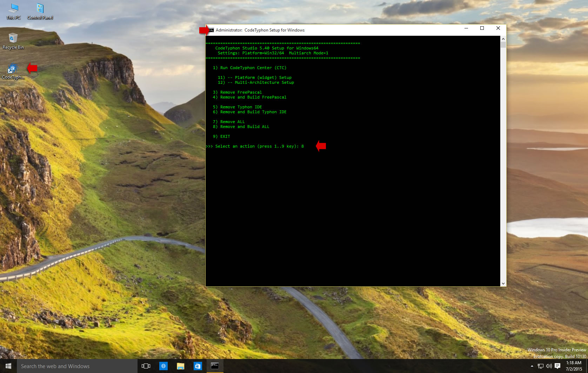This screenshot has width=588, height=373.
Task: Open the Store taskbar icon
Action: (198, 366)
